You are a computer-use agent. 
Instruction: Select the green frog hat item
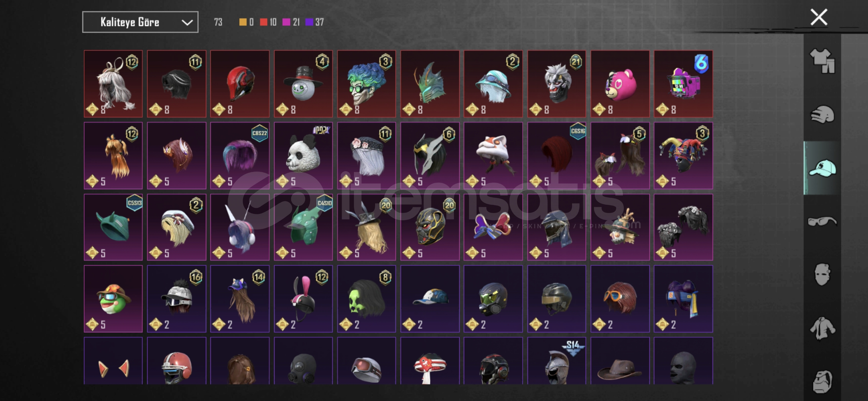click(x=113, y=299)
